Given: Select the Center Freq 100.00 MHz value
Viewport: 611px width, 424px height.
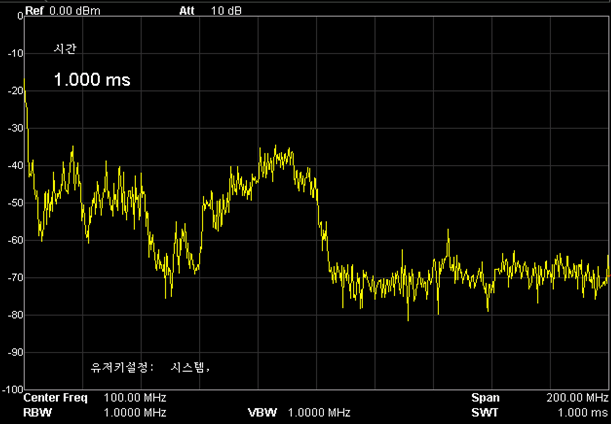Looking at the screenshot, I should [x=135, y=398].
